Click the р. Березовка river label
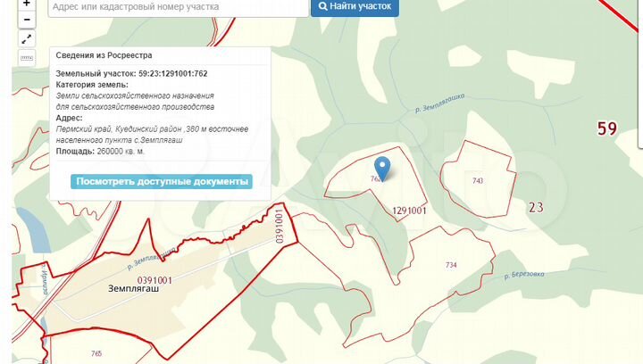Screen dimensions: 643x364 (x=524, y=275)
